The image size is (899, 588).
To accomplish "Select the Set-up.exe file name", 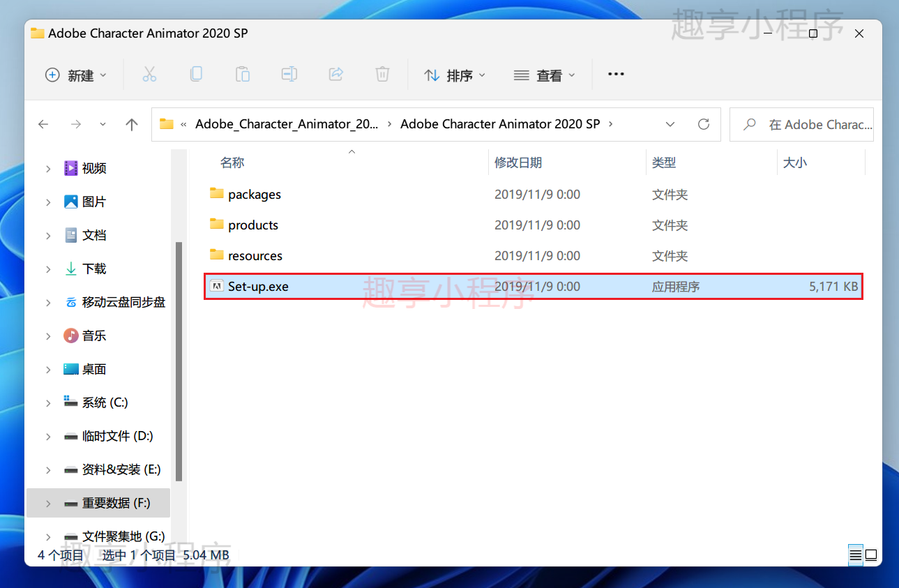I will click(x=258, y=287).
